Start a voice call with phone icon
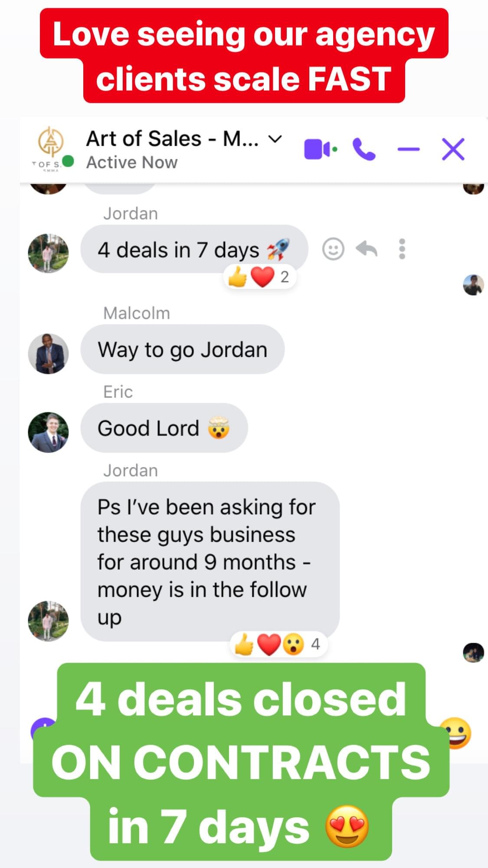The height and width of the screenshot is (868, 488). tap(364, 149)
